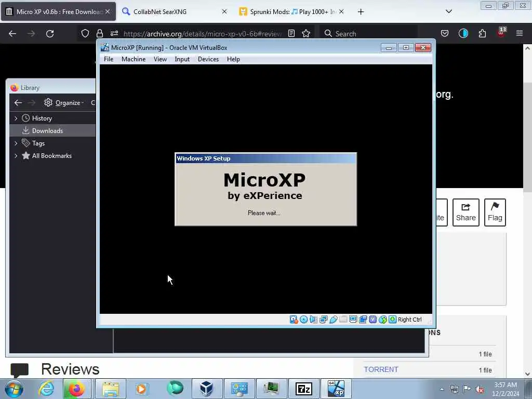Screen dimensions: 532x399
Task: Click the keyboard capture green arrow indicator
Action: (x=393, y=320)
